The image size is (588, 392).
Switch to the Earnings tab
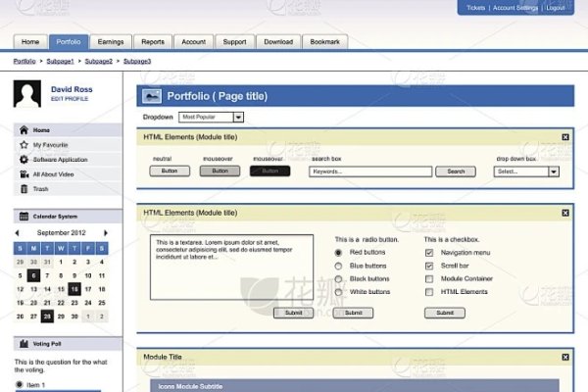(111, 42)
